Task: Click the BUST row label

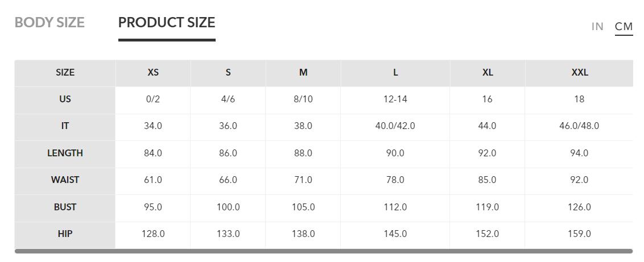Action: pyautogui.click(x=65, y=207)
